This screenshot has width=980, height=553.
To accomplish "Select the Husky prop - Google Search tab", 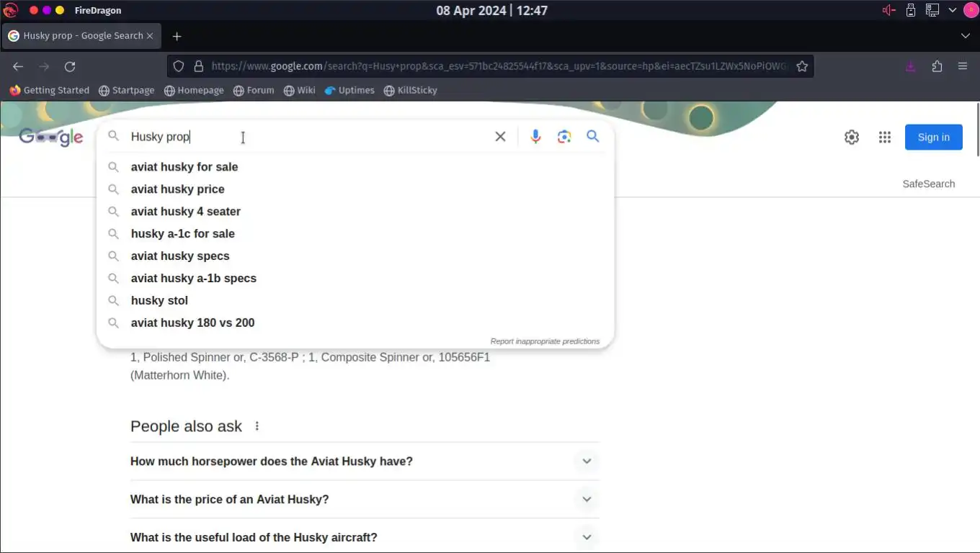I will tap(81, 36).
